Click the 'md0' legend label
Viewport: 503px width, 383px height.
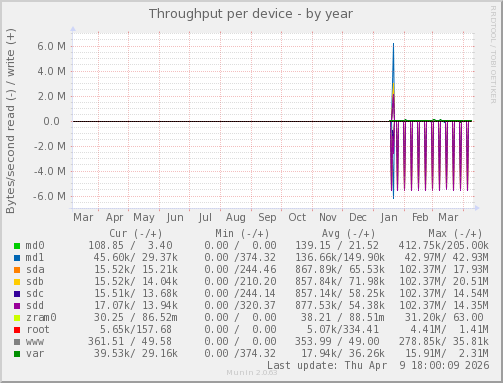pos(35,246)
